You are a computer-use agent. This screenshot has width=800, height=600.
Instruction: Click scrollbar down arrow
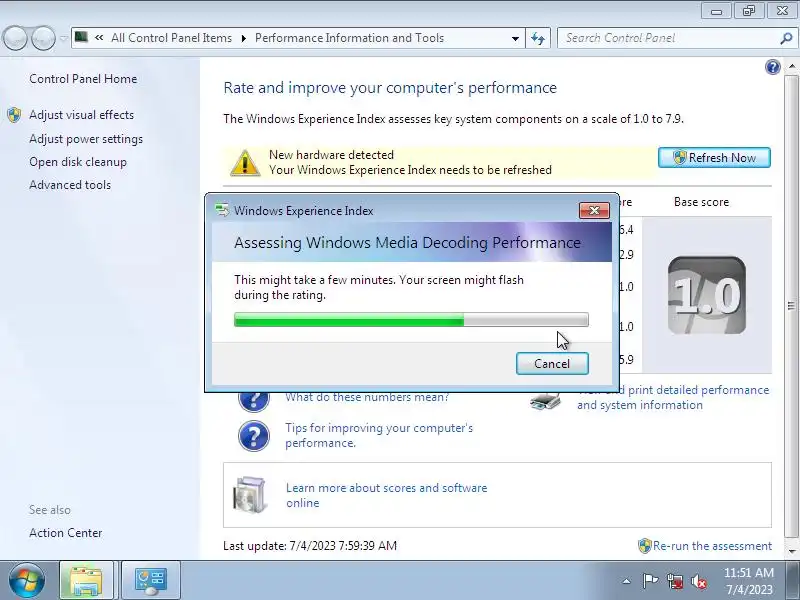(791, 551)
